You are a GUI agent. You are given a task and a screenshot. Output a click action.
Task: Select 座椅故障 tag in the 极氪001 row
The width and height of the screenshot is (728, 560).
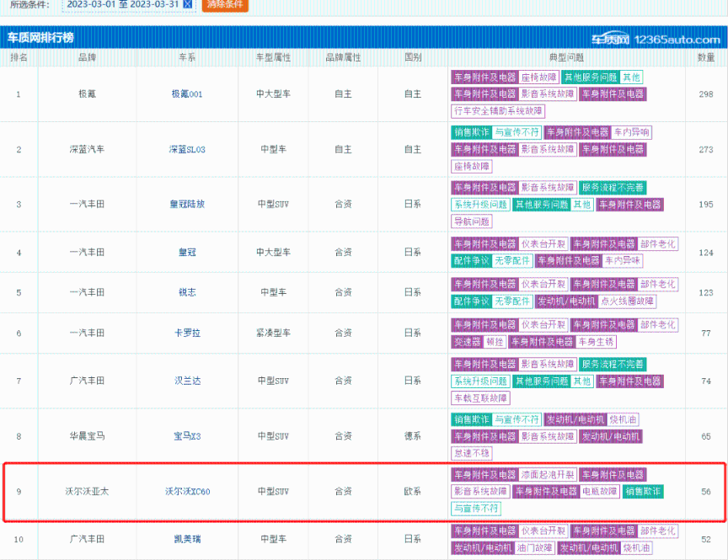(538, 77)
